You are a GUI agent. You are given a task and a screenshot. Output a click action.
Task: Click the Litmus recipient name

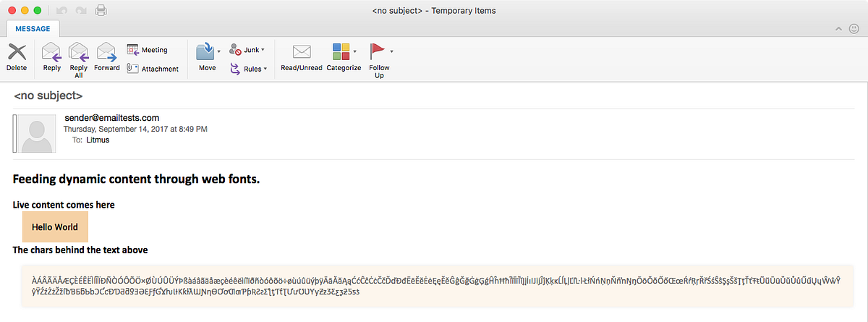(x=97, y=140)
